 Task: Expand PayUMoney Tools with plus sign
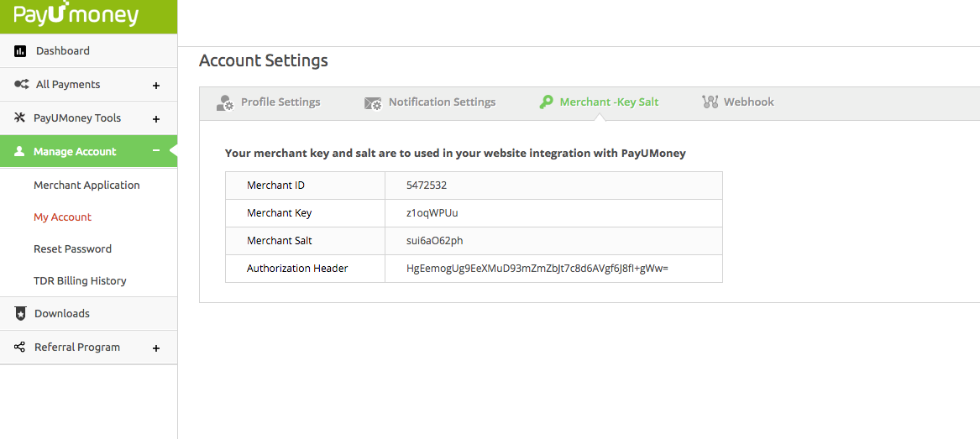point(156,119)
